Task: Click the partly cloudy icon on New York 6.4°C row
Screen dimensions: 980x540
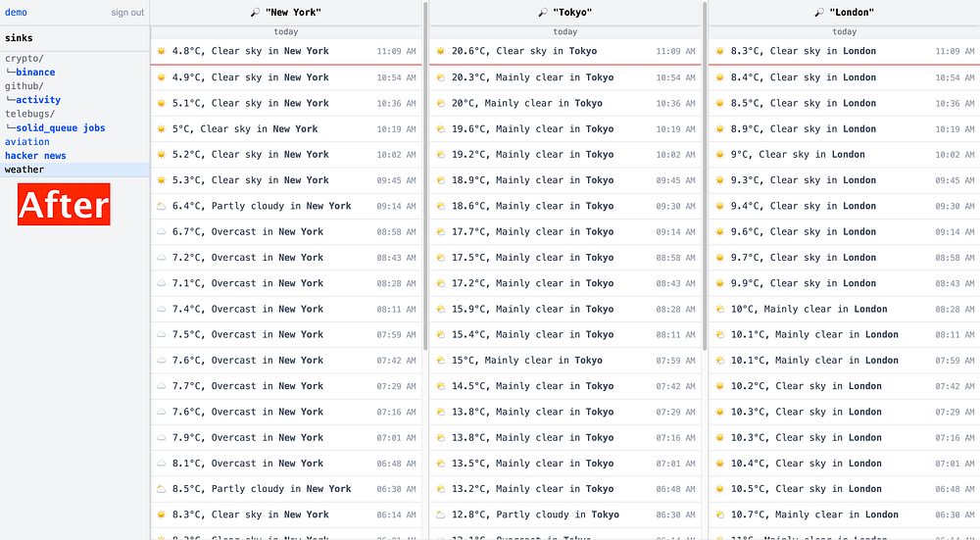Action: click(161, 206)
